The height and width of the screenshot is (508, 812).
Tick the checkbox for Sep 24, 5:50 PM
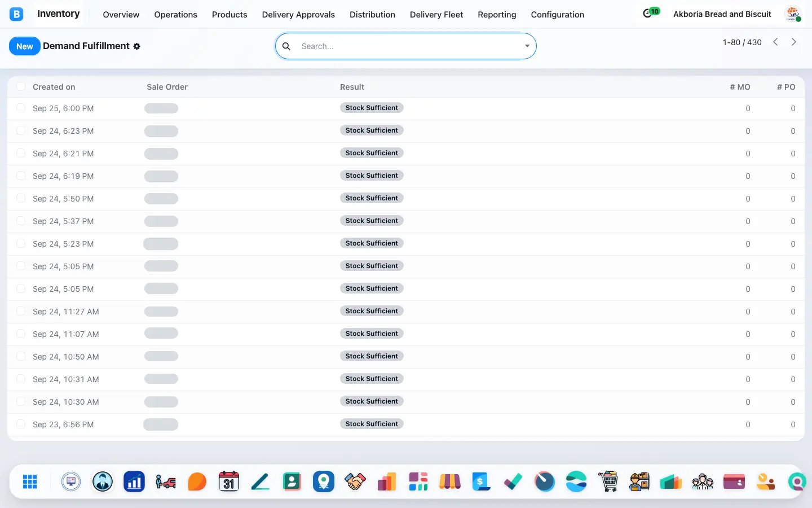21,198
